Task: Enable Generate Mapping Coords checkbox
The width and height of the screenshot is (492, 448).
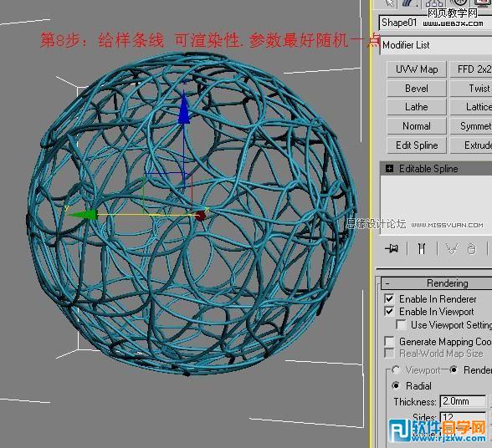Action: point(389,341)
